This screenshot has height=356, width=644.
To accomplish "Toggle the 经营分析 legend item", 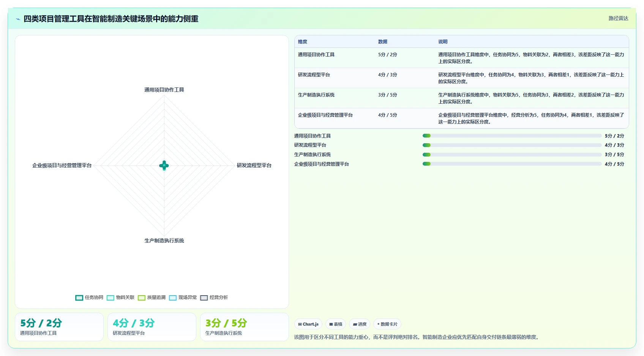I will point(214,297).
